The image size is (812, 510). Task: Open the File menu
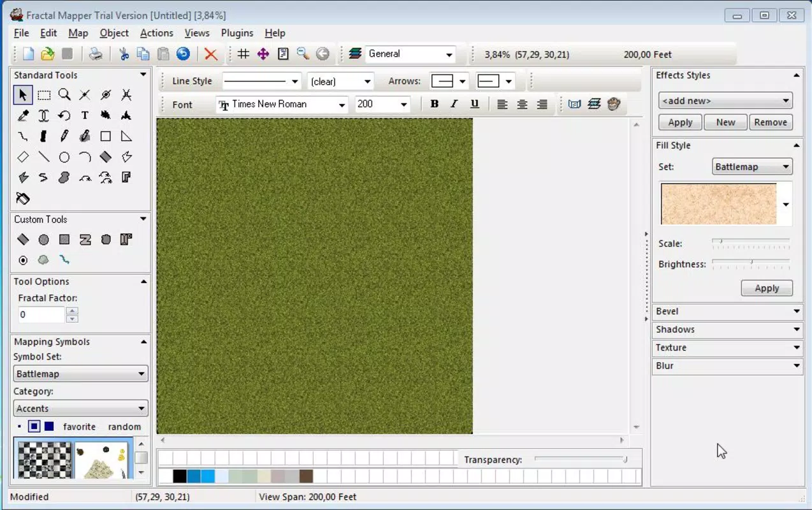[x=21, y=33]
